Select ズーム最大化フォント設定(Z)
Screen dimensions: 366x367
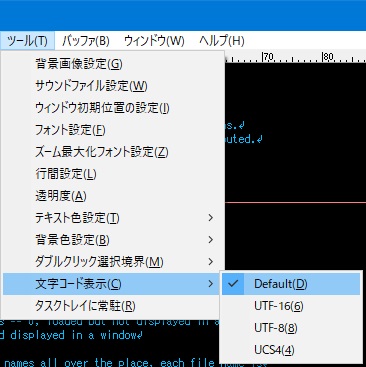click(x=113, y=152)
